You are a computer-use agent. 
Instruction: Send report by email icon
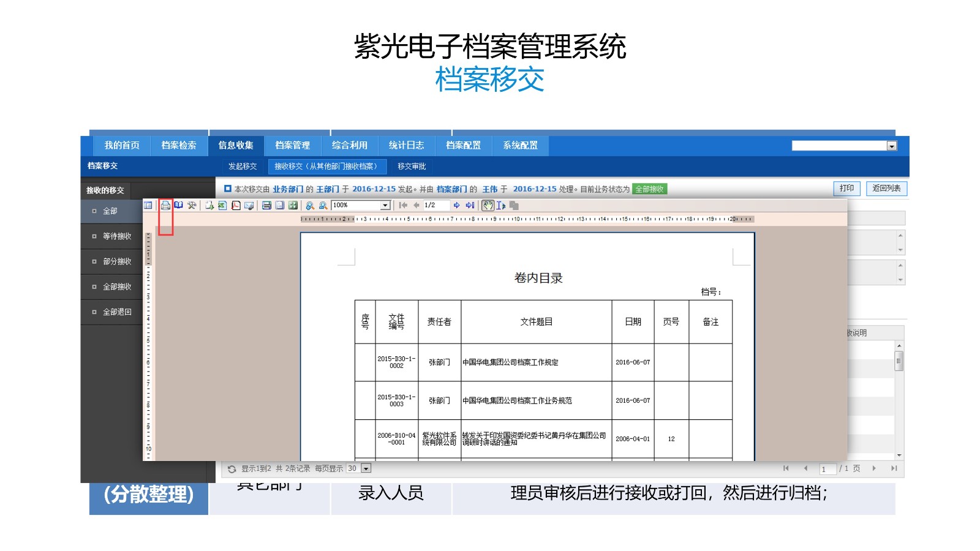249,206
